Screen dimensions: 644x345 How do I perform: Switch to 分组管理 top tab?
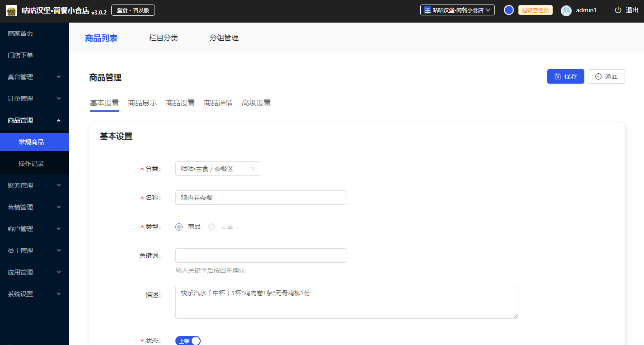224,38
